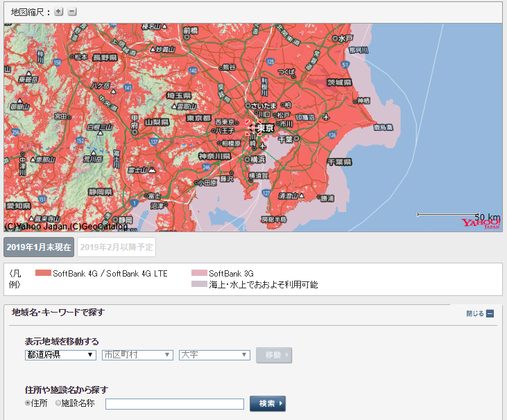Click 房総半島 label on map

(x=274, y=220)
